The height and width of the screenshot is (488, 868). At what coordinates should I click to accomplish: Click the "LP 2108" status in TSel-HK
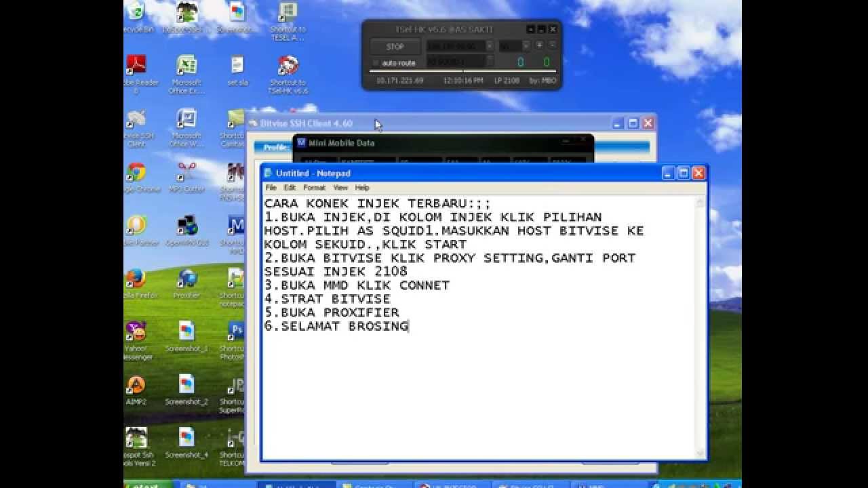point(507,81)
